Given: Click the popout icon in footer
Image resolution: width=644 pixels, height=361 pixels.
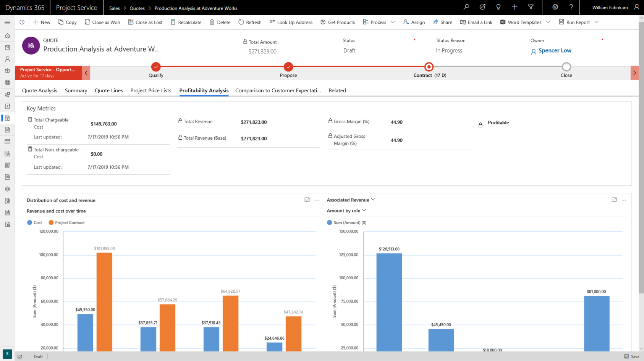Looking at the screenshot, I should [20, 356].
